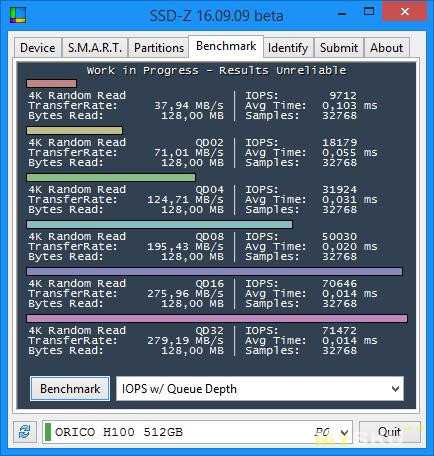Maximize the SSD-Z window

point(369,12)
